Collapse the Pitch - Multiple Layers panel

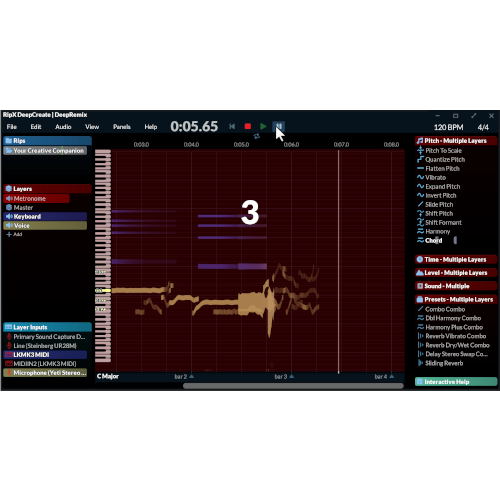(456, 141)
